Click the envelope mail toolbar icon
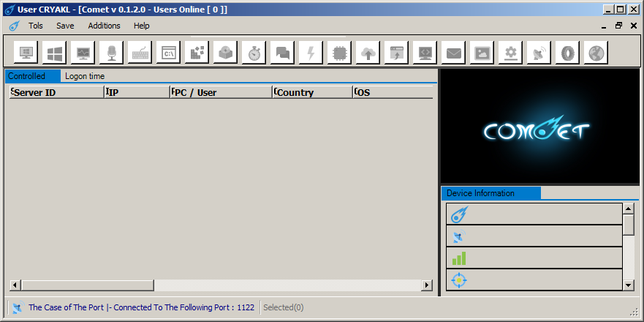 pos(454,53)
